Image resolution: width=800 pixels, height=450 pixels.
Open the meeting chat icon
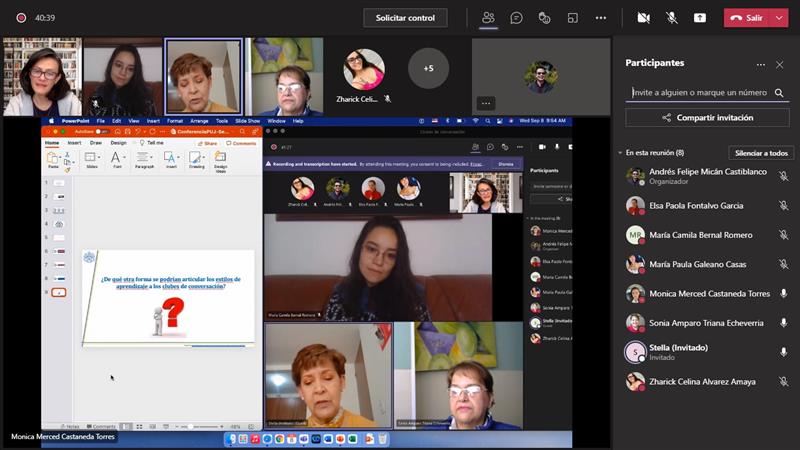tap(516, 18)
